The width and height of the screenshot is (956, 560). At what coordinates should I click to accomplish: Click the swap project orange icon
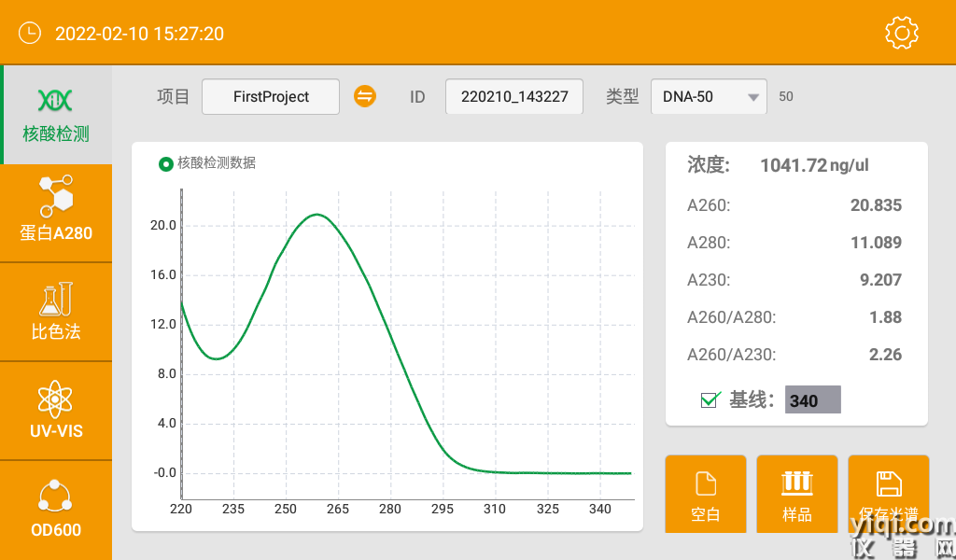click(365, 96)
